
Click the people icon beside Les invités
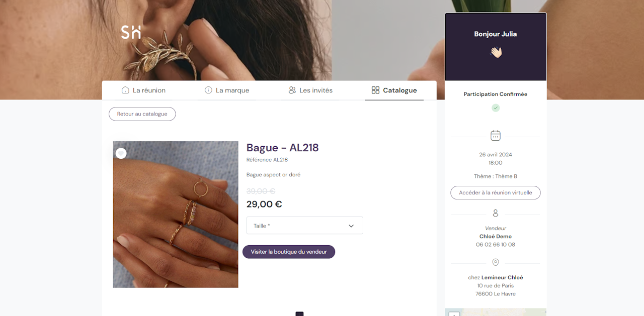click(x=292, y=90)
